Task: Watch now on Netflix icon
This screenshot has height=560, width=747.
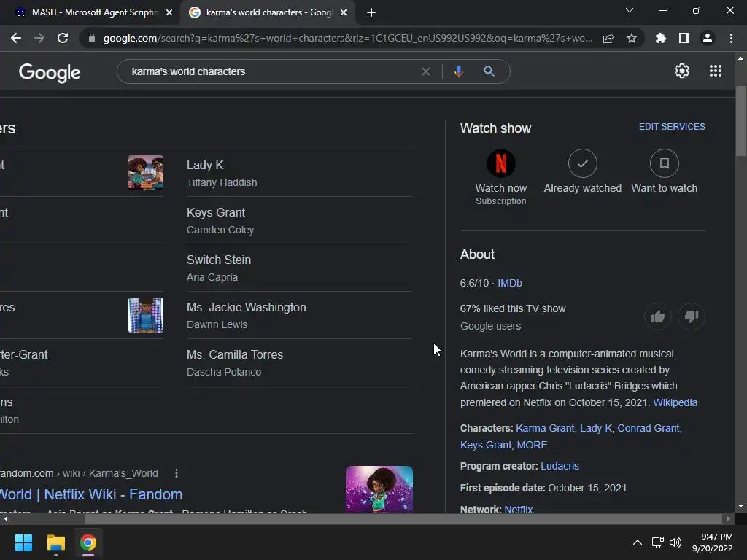Action: tap(500, 163)
